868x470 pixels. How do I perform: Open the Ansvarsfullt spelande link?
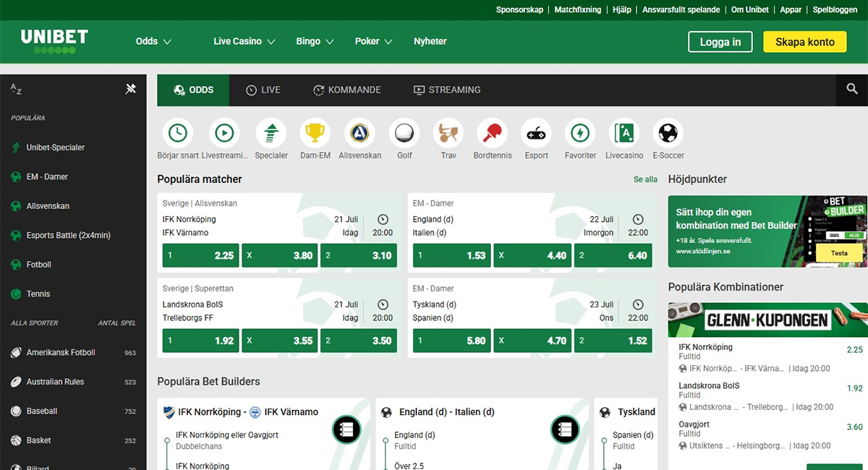[681, 10]
